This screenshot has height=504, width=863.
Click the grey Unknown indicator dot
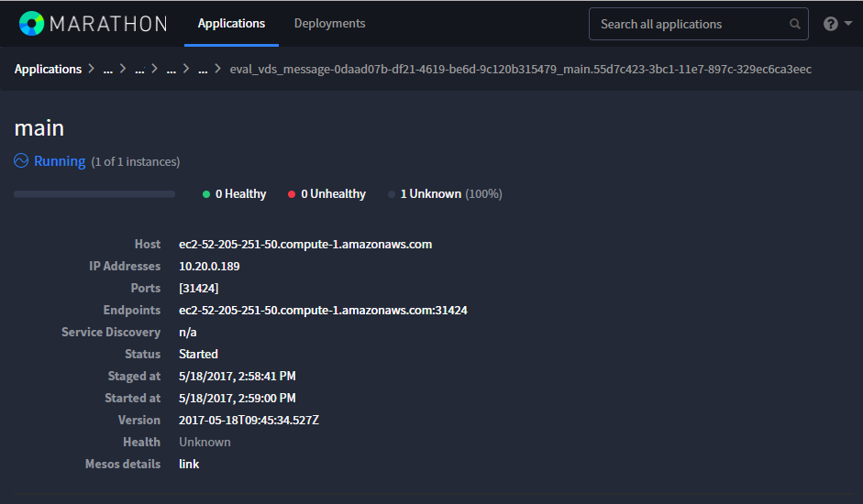392,194
